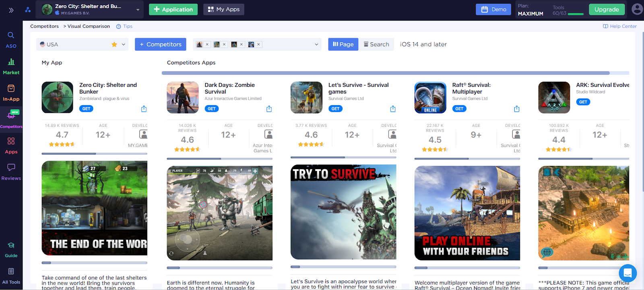
Task: Open the 'Play Online With Your Friends' screenshot
Action: pyautogui.click(x=467, y=213)
